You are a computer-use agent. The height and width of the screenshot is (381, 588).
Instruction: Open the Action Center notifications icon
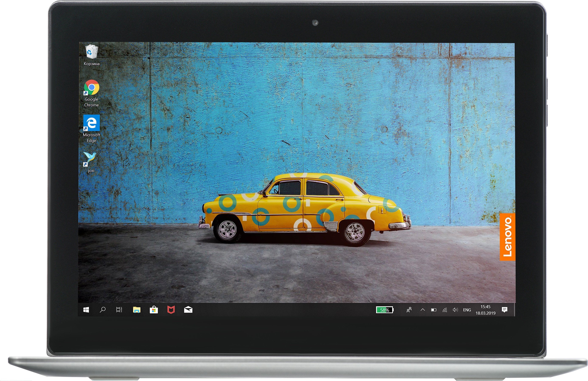click(505, 310)
